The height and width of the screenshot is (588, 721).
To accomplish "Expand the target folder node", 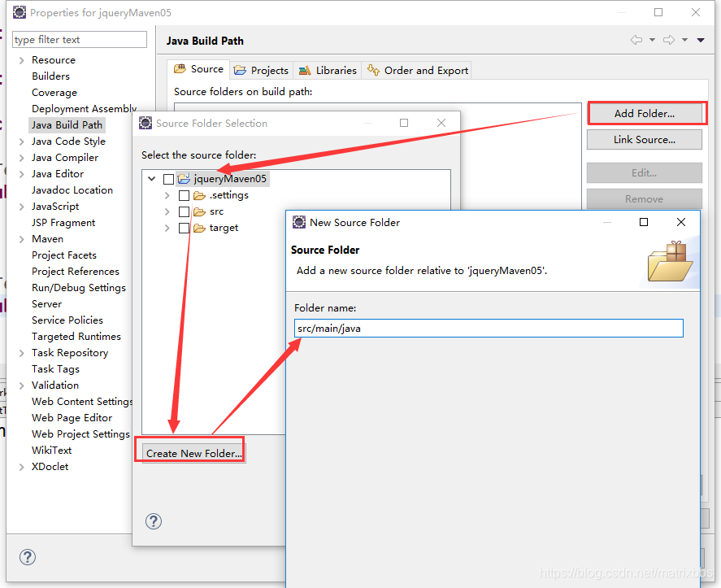I will coord(167,229).
